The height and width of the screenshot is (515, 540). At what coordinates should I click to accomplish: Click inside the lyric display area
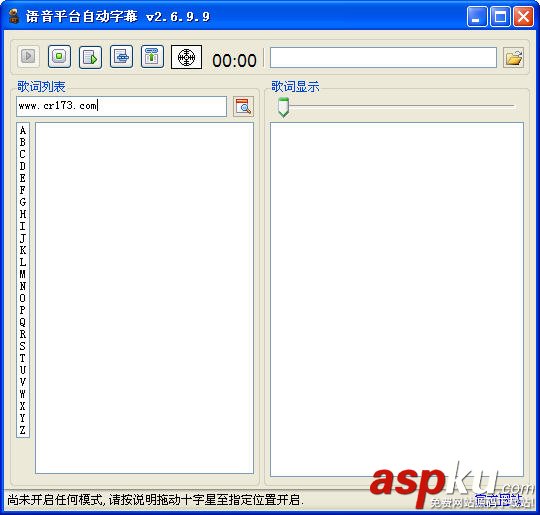(x=397, y=299)
